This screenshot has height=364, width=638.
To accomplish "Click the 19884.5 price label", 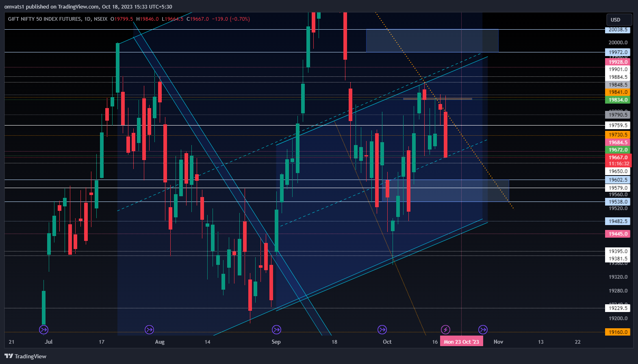I will pyautogui.click(x=618, y=77).
